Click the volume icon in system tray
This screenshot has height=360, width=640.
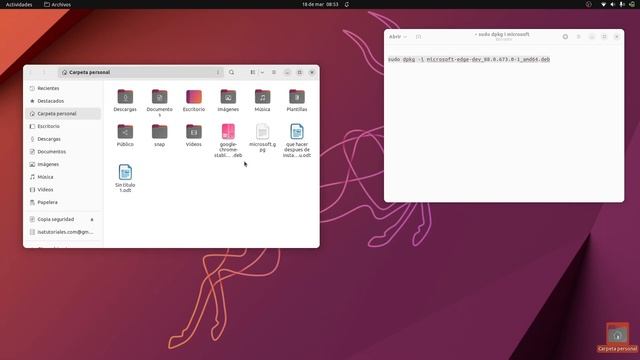pos(612,4)
